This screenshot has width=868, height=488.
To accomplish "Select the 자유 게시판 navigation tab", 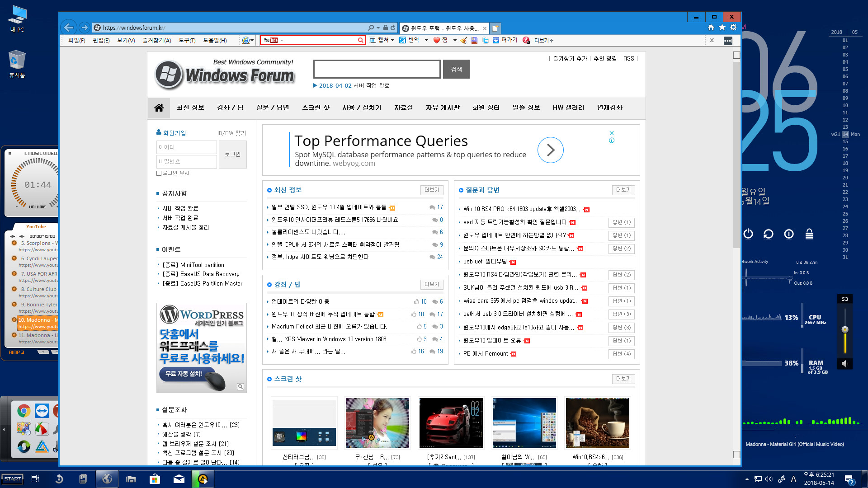I will [443, 108].
